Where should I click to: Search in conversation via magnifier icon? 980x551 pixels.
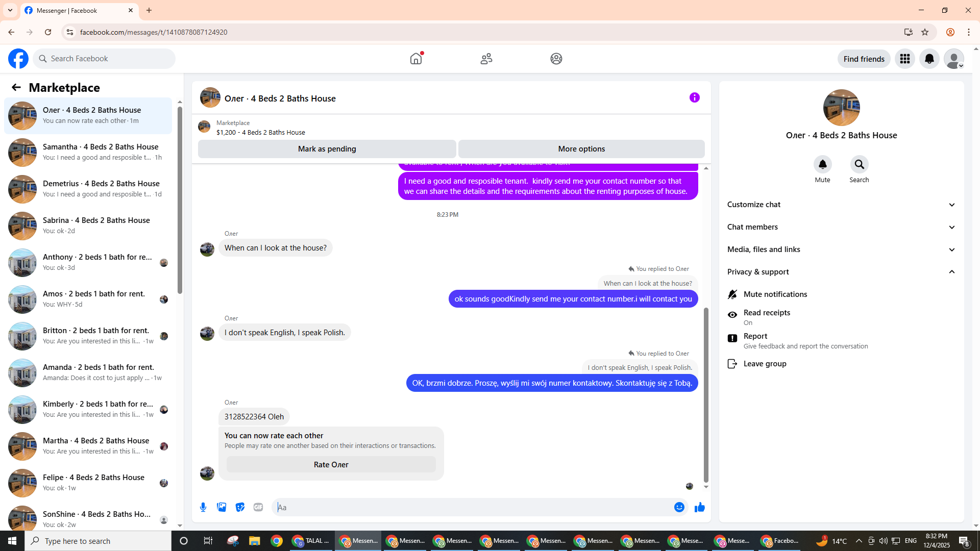click(859, 164)
